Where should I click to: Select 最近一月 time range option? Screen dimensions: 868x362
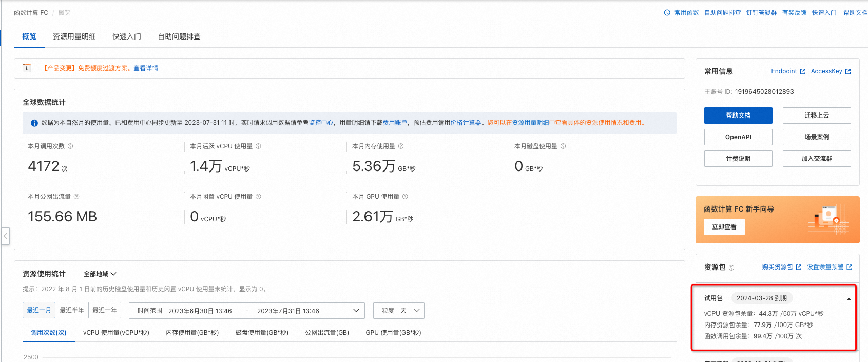(x=39, y=310)
